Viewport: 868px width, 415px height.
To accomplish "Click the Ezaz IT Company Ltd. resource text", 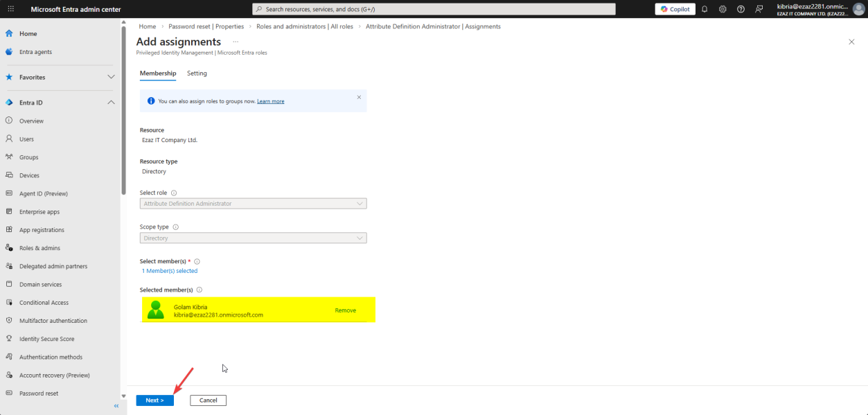I will (x=170, y=140).
